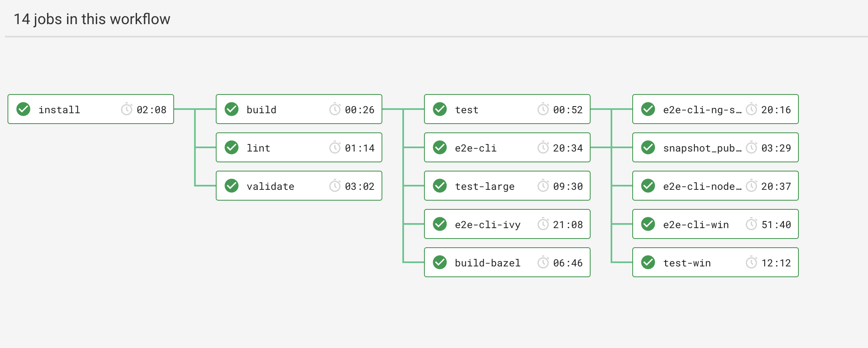Click the clock icon on the test-win job

[751, 262]
